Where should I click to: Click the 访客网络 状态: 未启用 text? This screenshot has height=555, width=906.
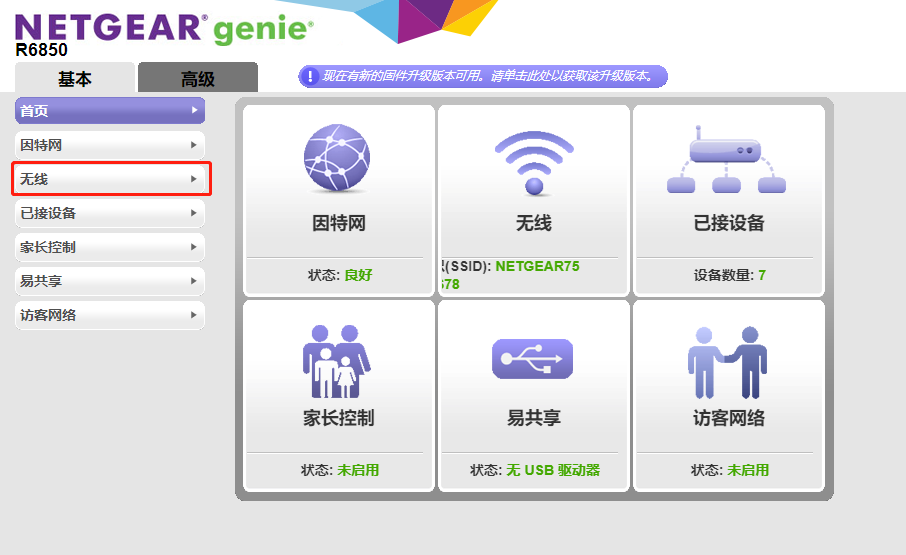click(x=730, y=470)
